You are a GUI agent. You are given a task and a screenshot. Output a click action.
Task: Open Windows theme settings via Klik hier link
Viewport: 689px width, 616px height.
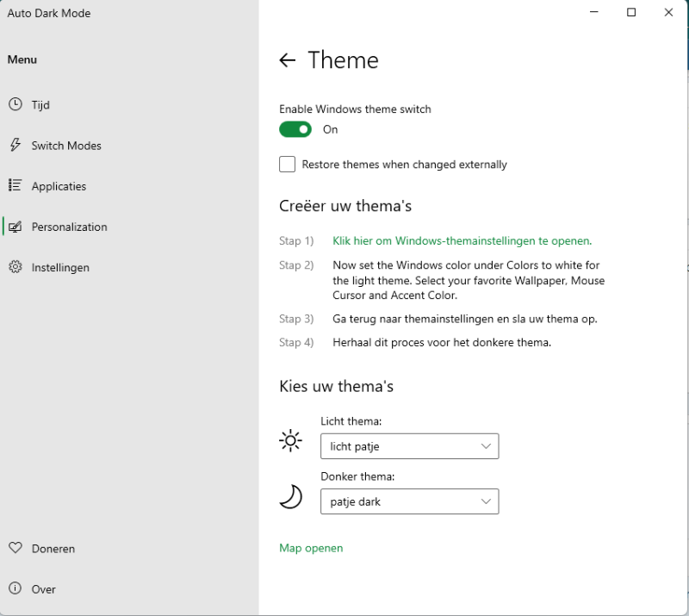pyautogui.click(x=462, y=241)
